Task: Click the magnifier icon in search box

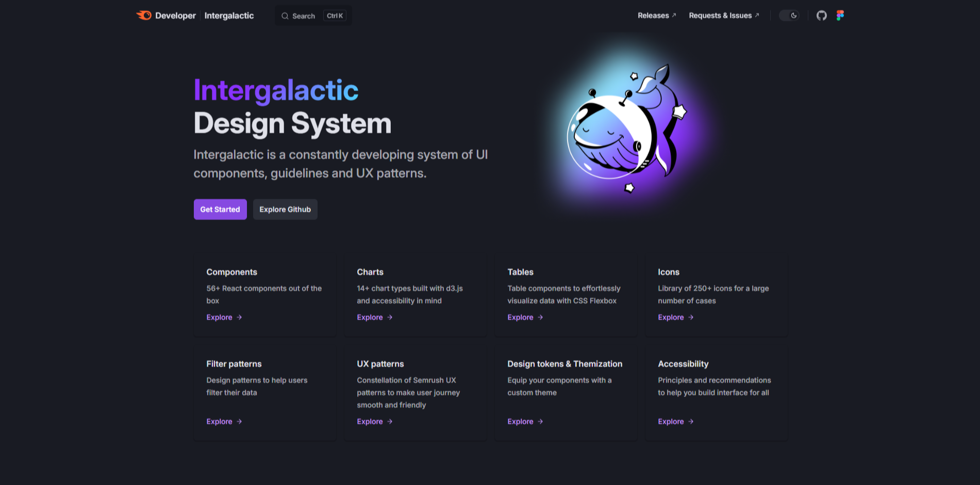Action: 285,16
